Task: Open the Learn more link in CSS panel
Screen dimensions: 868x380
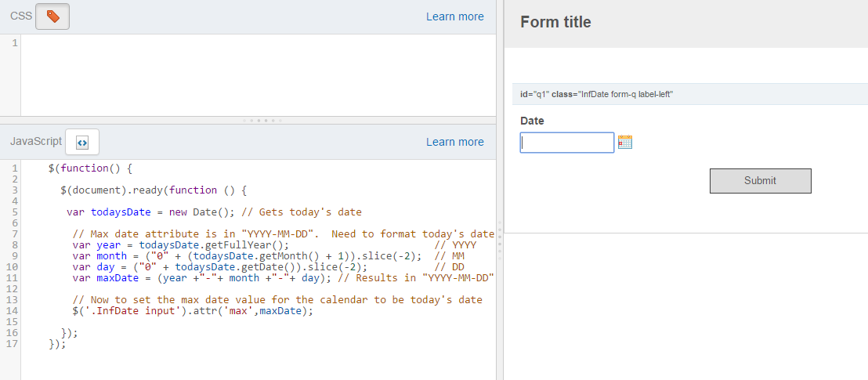Action: [454, 16]
